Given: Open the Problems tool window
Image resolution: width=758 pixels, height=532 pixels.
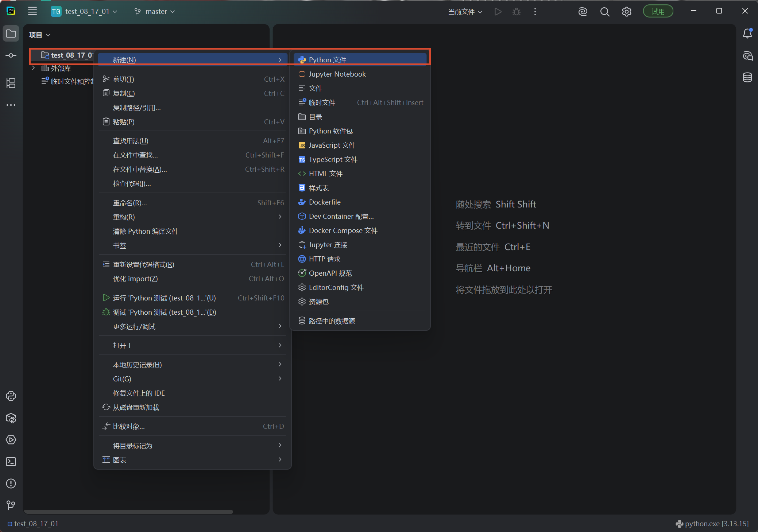Looking at the screenshot, I should (x=11, y=484).
